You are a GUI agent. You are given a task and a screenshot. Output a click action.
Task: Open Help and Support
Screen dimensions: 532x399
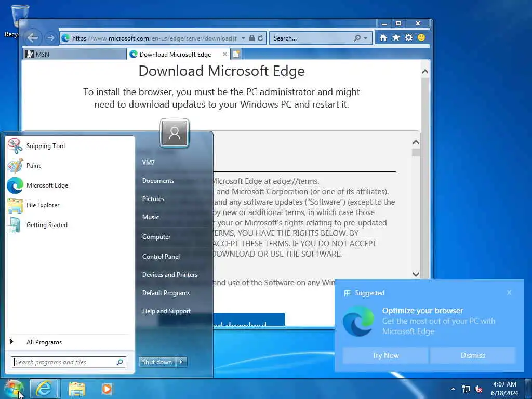pyautogui.click(x=166, y=311)
